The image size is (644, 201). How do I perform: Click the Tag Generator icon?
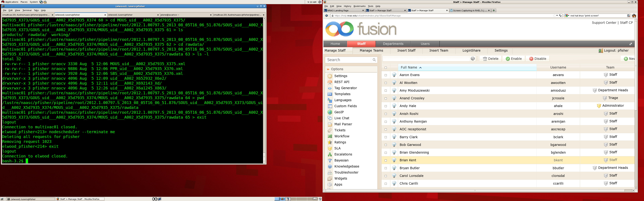(x=330, y=88)
